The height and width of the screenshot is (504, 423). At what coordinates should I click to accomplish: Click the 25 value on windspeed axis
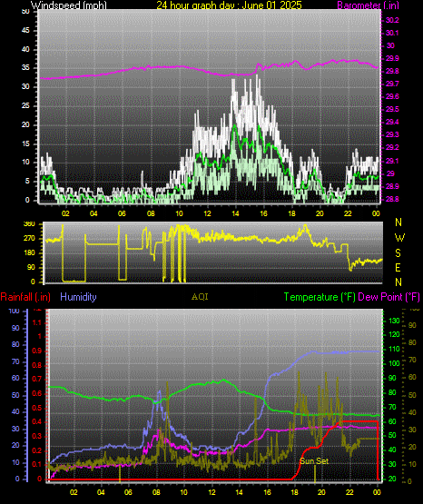coord(25,105)
